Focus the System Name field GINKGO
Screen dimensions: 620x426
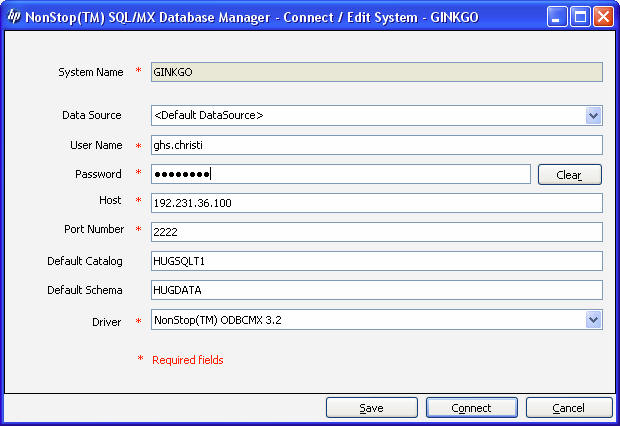376,72
